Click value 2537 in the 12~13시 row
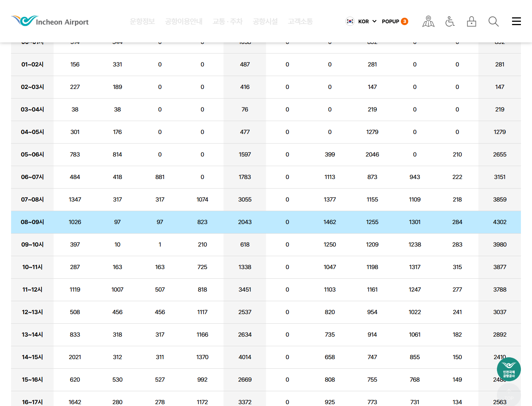This screenshot has height=406, width=532. (245, 312)
